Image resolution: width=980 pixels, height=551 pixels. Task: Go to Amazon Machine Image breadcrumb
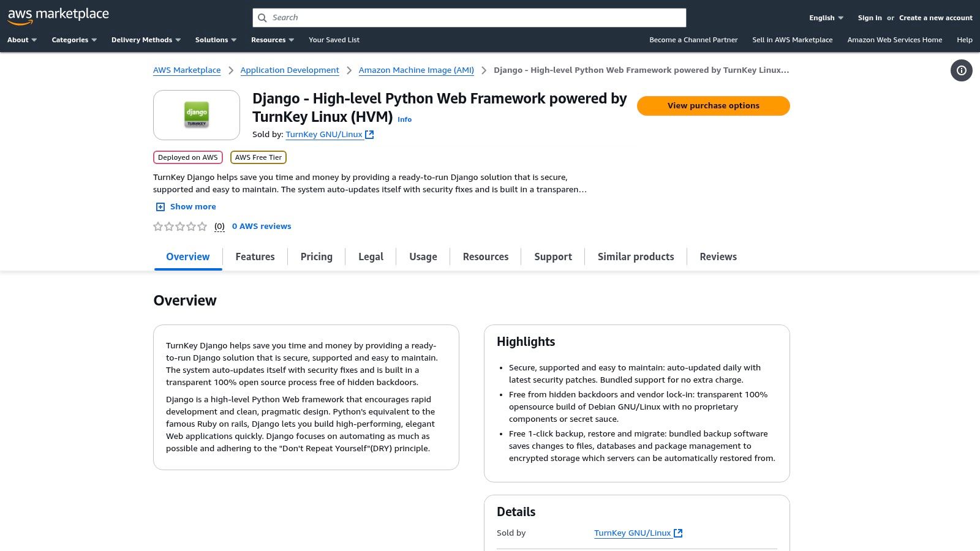[x=416, y=70]
